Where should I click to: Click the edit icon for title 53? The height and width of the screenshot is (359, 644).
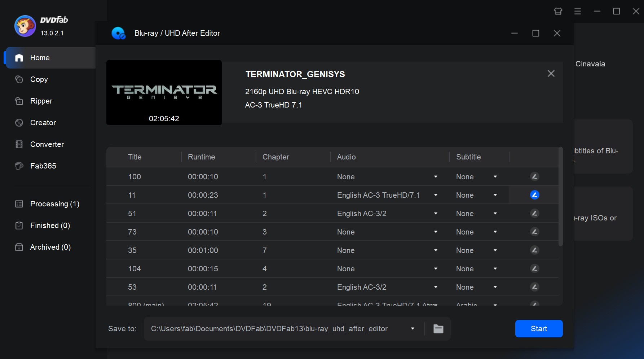[534, 287]
